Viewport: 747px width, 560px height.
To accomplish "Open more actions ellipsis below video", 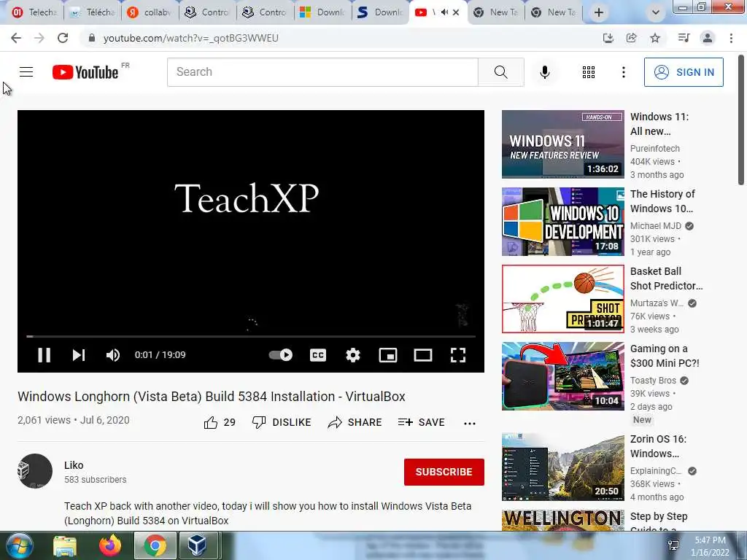I will (469, 424).
